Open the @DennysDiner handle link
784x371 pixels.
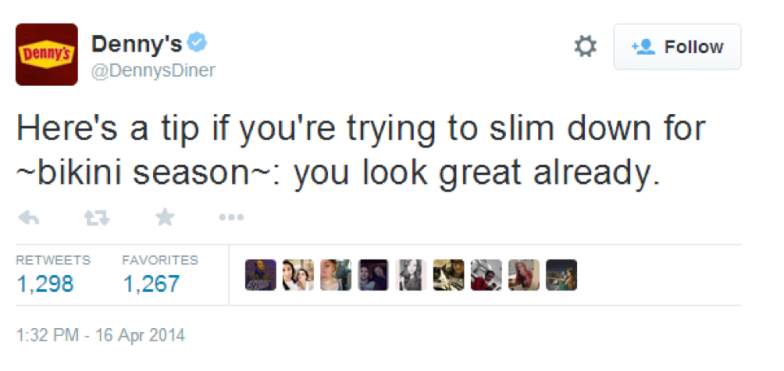pyautogui.click(x=153, y=70)
